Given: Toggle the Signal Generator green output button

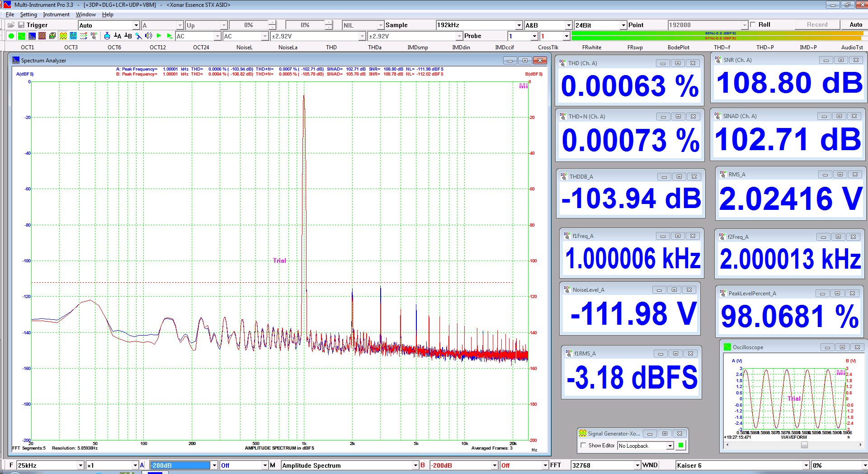Looking at the screenshot, I should coord(681,446).
